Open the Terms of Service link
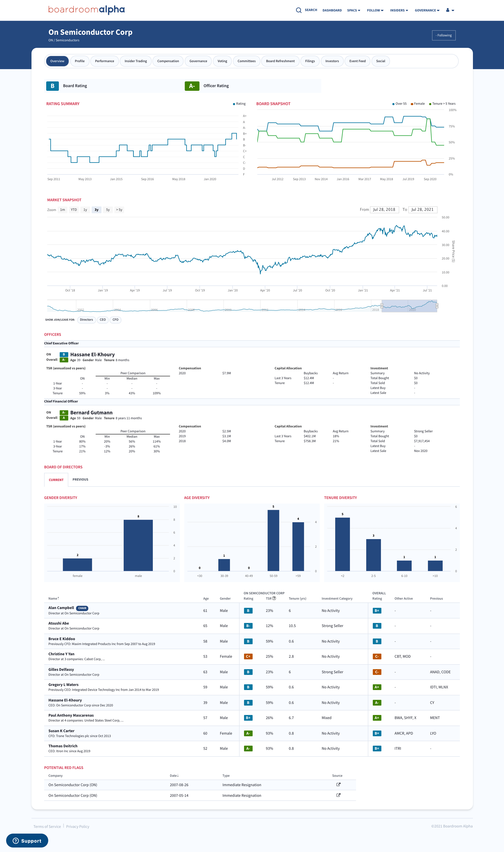 point(47,826)
